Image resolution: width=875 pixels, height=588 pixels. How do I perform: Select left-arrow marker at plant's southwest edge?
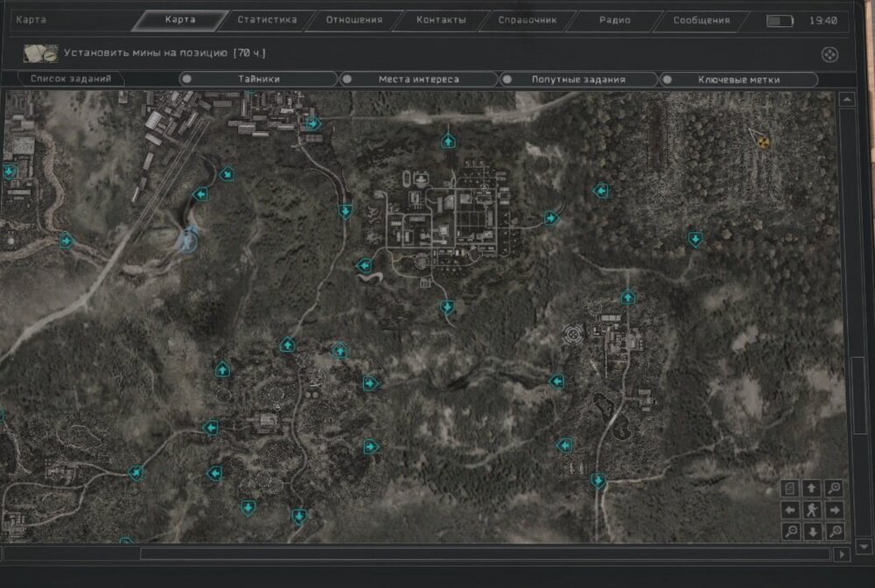pyautogui.click(x=364, y=265)
